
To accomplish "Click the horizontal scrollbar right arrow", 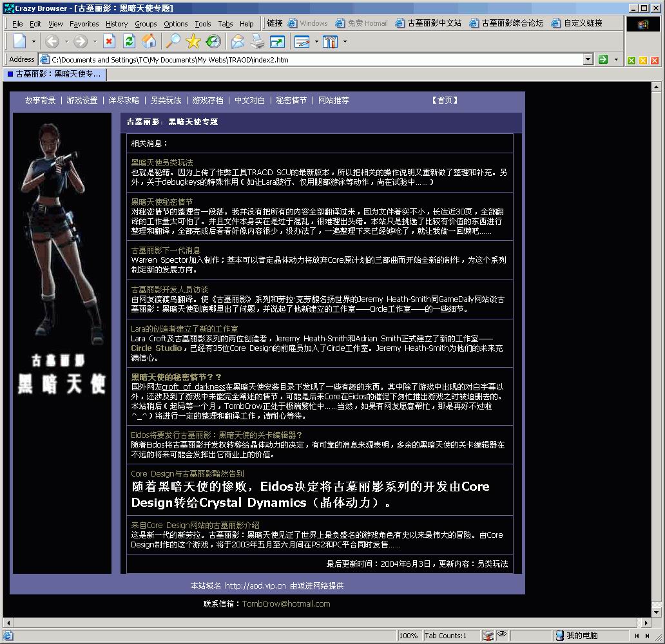I will pos(646,623).
